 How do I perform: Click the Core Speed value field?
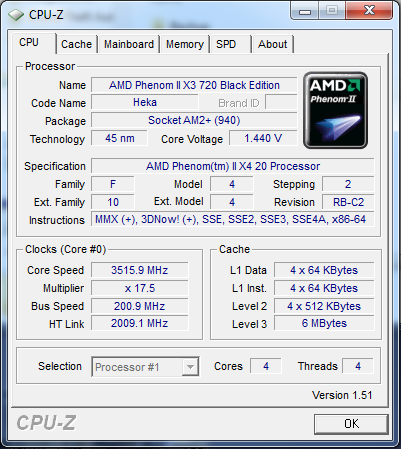coord(140,270)
